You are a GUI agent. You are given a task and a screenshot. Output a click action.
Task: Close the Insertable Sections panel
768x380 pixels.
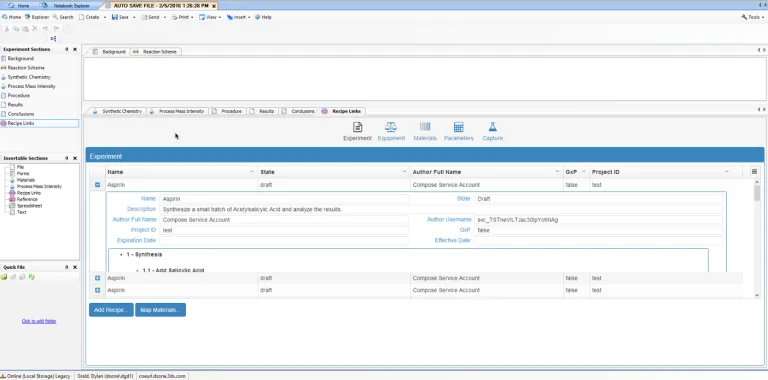click(x=75, y=158)
